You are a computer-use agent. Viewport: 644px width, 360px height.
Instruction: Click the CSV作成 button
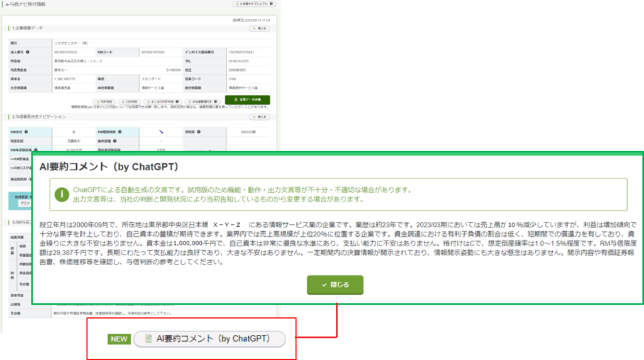coord(130,101)
